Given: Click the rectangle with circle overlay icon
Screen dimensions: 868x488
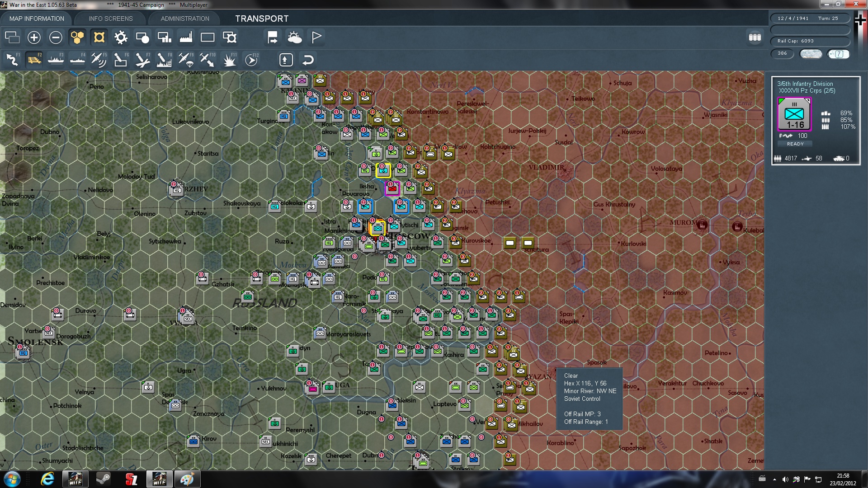Looking at the screenshot, I should coord(142,38).
